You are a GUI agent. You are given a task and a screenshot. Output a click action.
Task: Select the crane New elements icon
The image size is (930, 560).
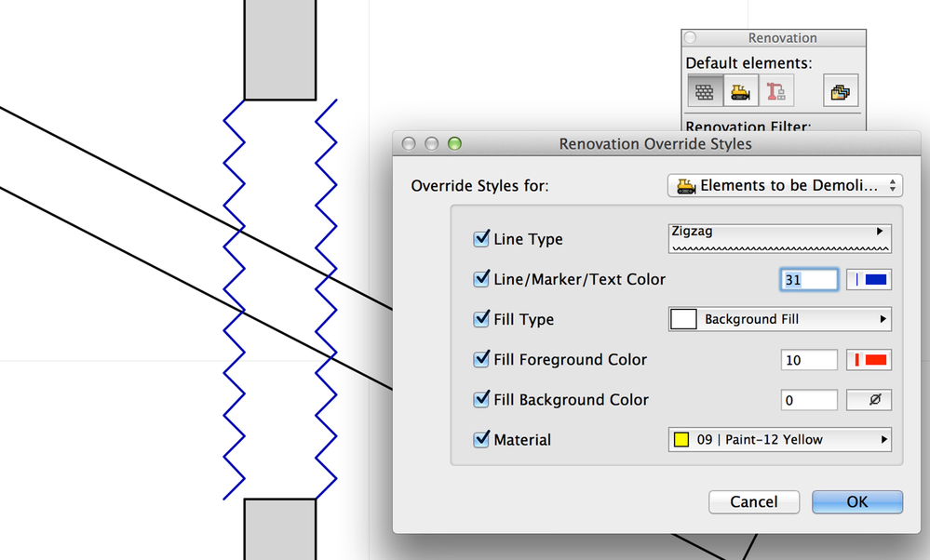coord(775,90)
